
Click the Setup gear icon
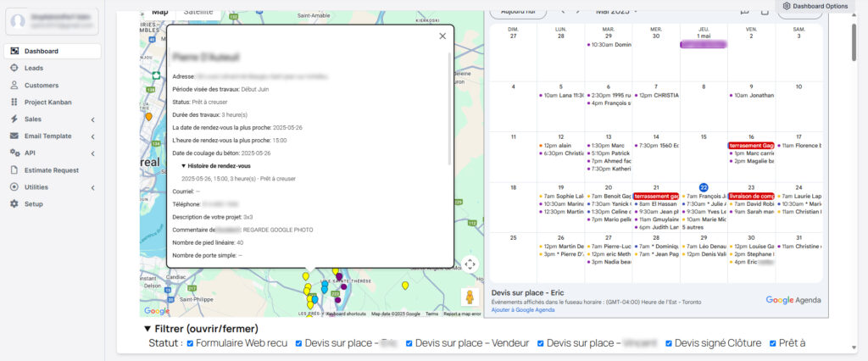[14, 203]
